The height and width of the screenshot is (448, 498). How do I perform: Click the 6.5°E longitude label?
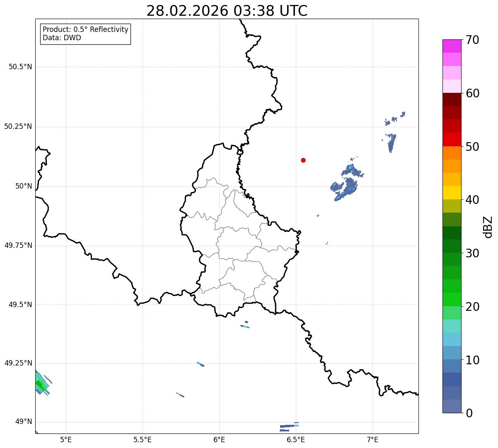[x=296, y=439]
